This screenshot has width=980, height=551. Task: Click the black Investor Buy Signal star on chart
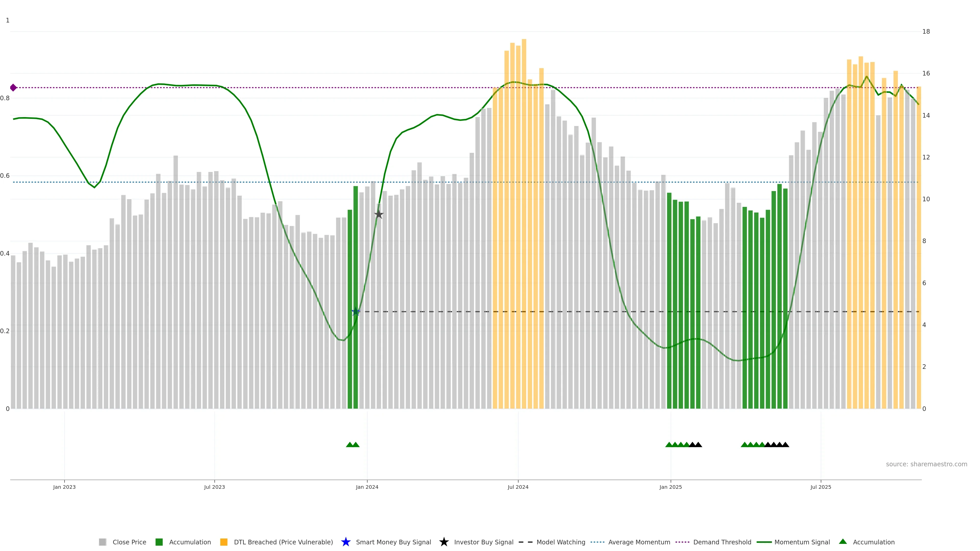(x=378, y=214)
